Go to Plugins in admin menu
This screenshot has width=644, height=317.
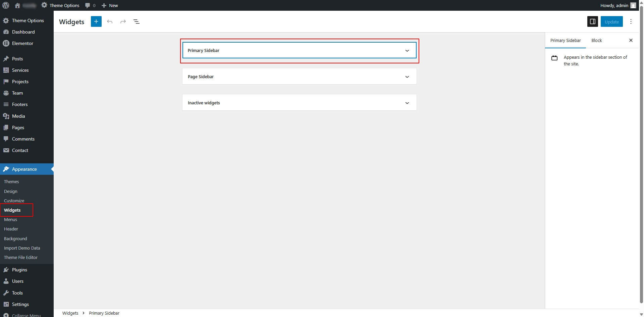coord(19,270)
